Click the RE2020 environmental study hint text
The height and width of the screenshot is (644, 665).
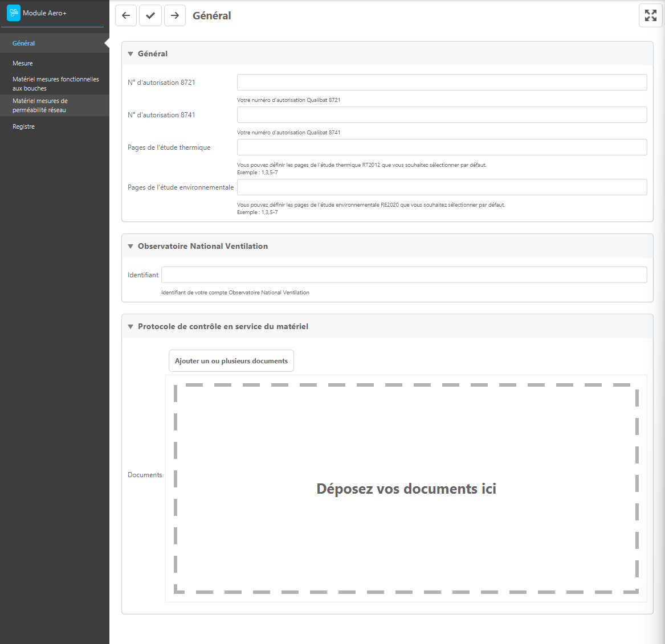tap(371, 208)
